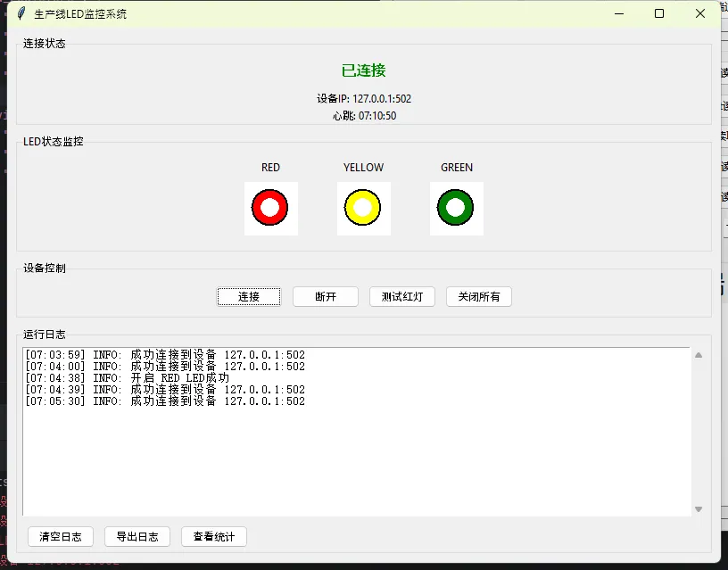This screenshot has height=570, width=728.
Task: Click the GREEN LED indicator light
Action: point(456,208)
